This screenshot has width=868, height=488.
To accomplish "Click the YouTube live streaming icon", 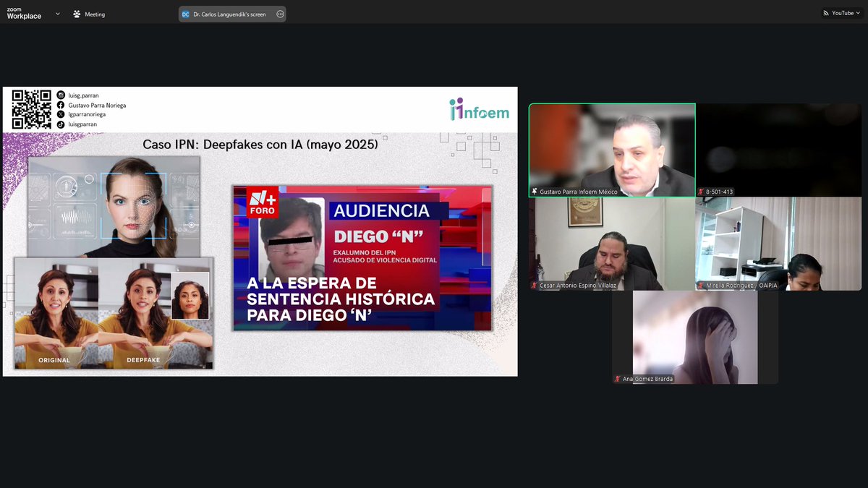I will point(825,13).
